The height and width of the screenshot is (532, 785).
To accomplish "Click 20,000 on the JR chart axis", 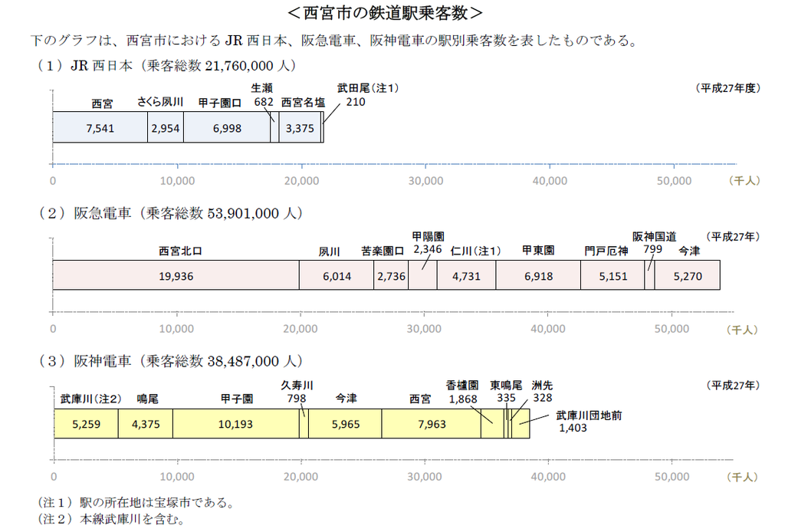I will click(301, 181).
